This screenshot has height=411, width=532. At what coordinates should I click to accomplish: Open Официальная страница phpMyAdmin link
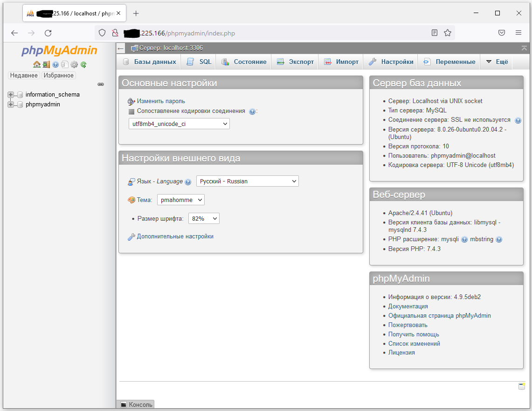click(439, 316)
